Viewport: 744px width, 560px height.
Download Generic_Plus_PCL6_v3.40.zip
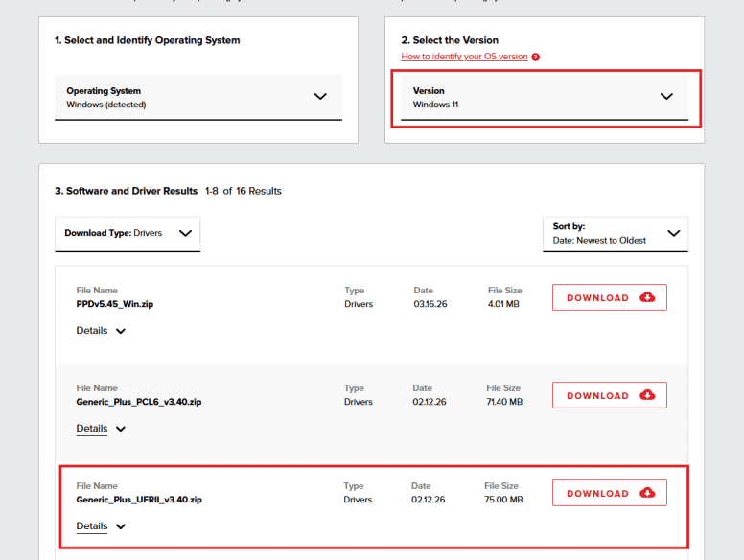609,395
